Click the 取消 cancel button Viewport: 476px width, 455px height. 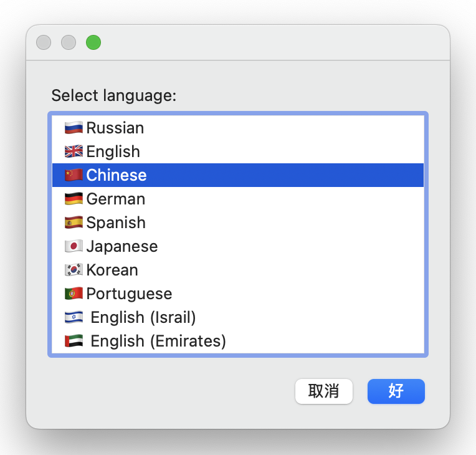(x=323, y=391)
